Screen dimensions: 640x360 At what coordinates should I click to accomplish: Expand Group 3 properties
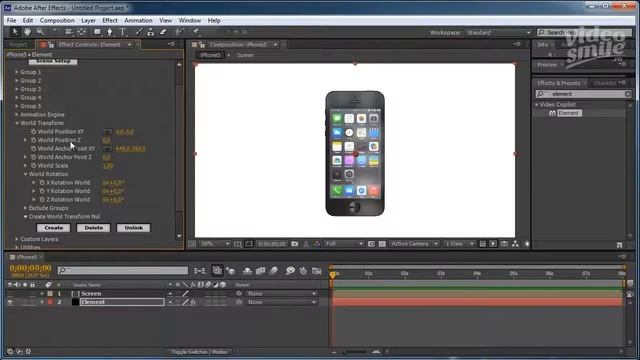(x=17, y=89)
